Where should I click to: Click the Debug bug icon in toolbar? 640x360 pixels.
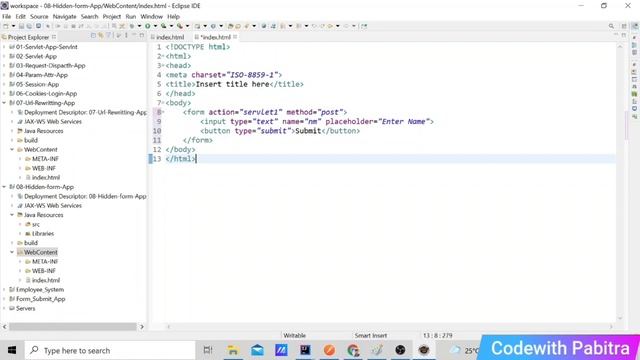point(132,26)
